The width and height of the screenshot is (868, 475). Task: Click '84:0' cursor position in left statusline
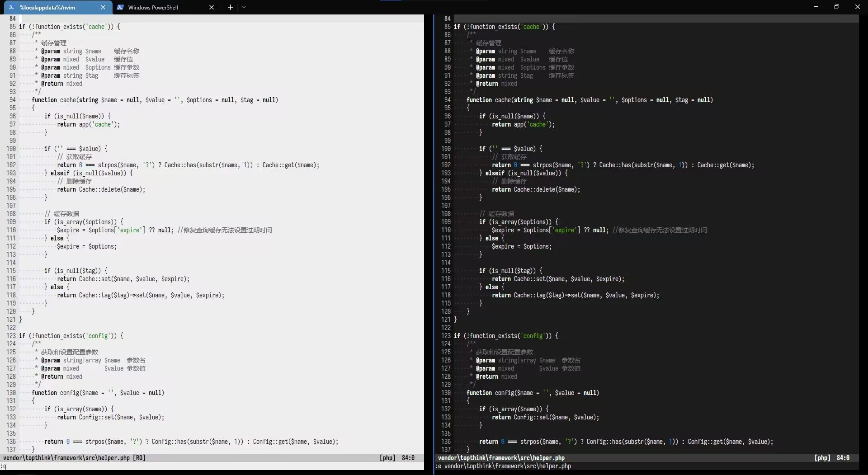click(408, 458)
